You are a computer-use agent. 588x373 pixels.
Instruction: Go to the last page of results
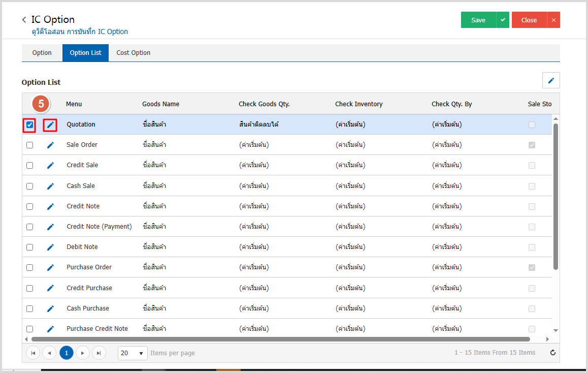pyautogui.click(x=99, y=353)
